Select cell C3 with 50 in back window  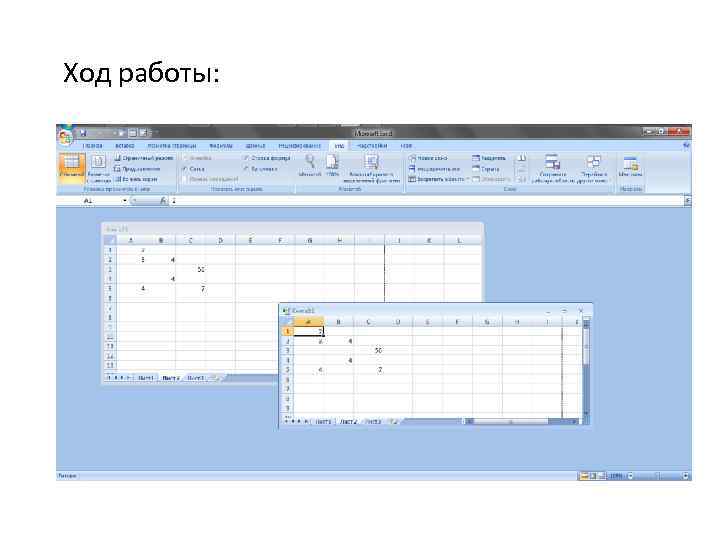click(191, 270)
